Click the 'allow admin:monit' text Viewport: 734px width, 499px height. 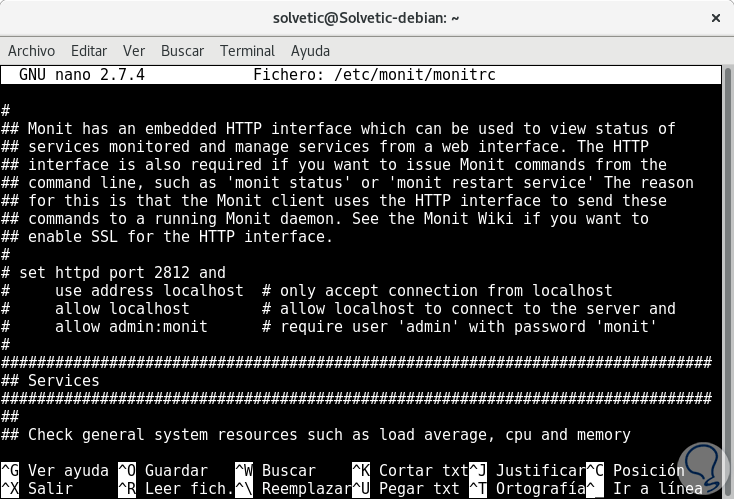tap(131, 326)
